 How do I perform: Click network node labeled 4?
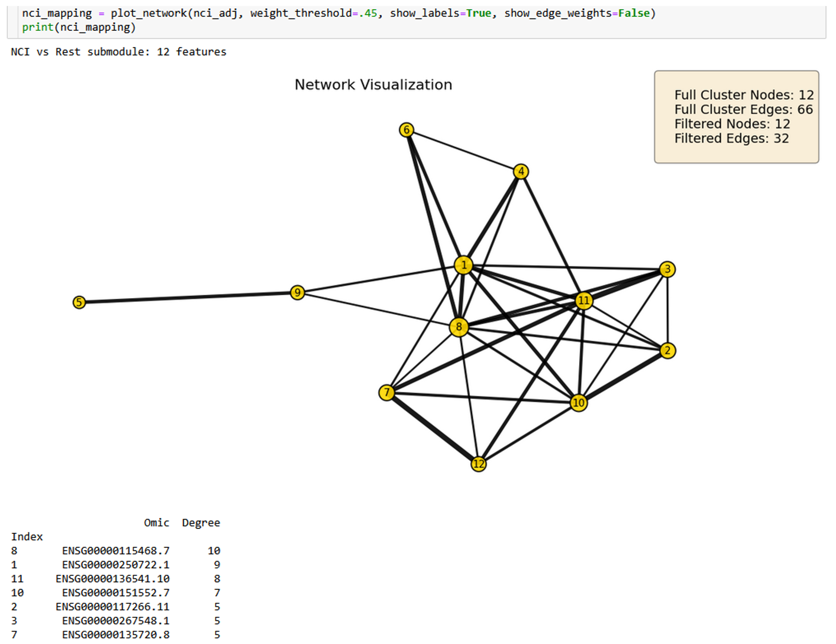pyautogui.click(x=521, y=172)
